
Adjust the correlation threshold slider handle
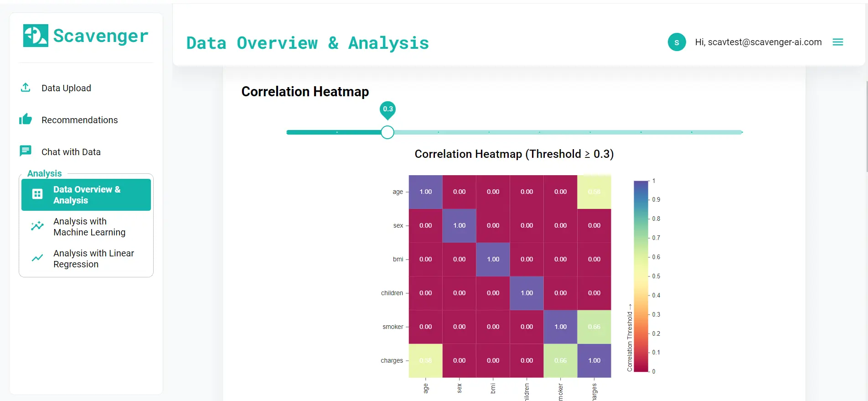[x=387, y=132]
